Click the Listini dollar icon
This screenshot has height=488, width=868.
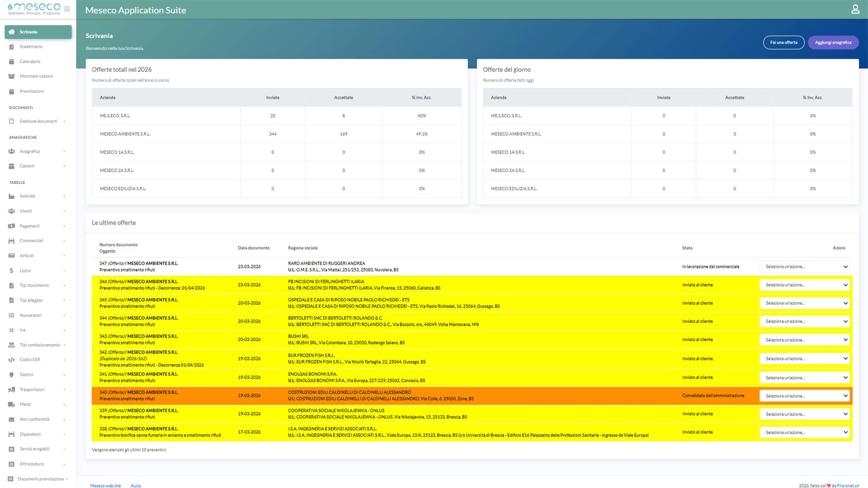pyautogui.click(x=12, y=271)
